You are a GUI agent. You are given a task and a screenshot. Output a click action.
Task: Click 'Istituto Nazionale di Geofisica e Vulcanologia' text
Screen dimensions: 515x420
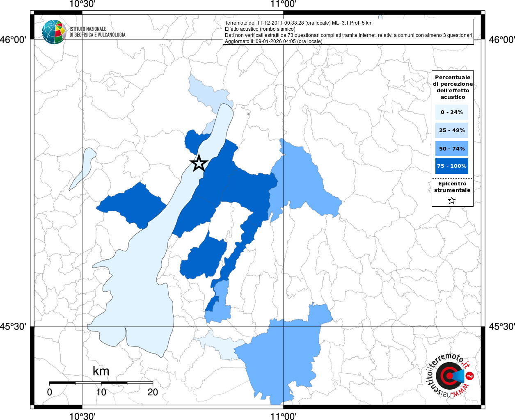pyautogui.click(x=97, y=32)
